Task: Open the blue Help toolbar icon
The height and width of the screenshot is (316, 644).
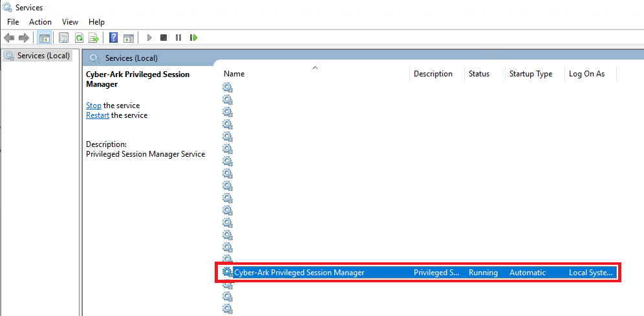Action: 114,38
